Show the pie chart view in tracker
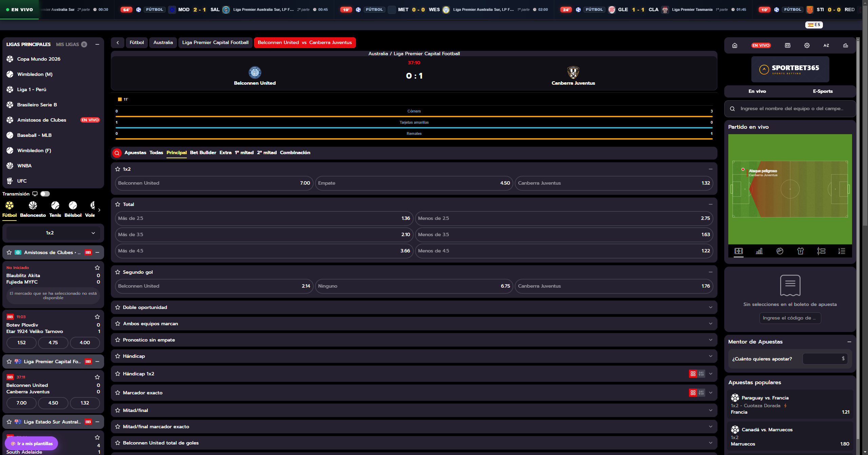The width and height of the screenshot is (868, 455). point(780,251)
